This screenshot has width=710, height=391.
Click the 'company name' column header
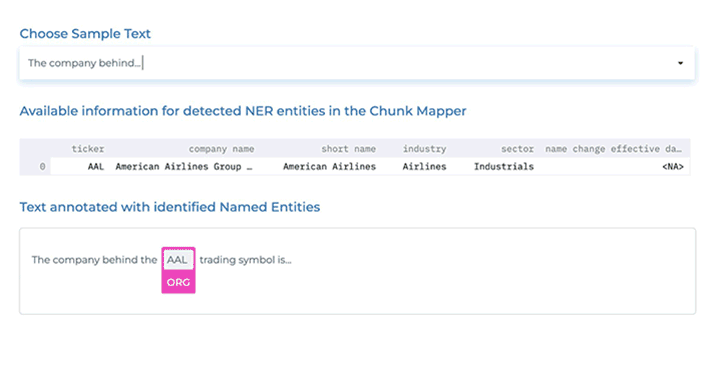221,148
